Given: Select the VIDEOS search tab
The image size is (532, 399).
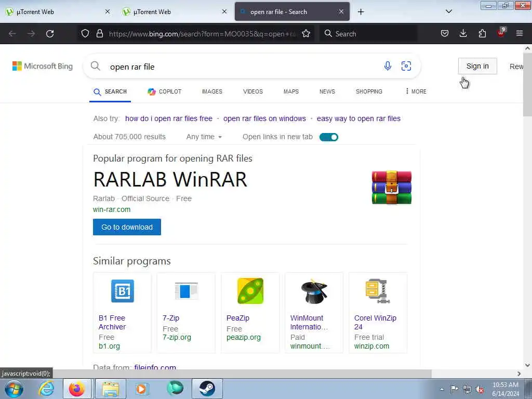Looking at the screenshot, I should (253, 91).
